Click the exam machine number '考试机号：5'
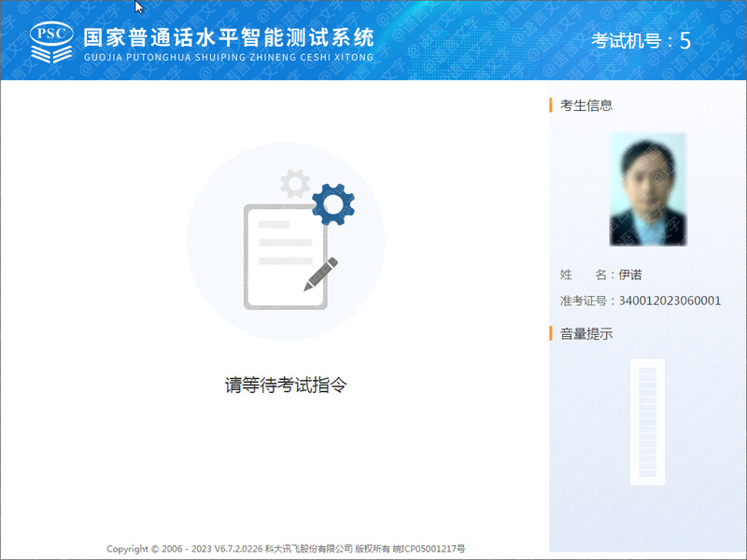This screenshot has width=747, height=560. coord(641,41)
